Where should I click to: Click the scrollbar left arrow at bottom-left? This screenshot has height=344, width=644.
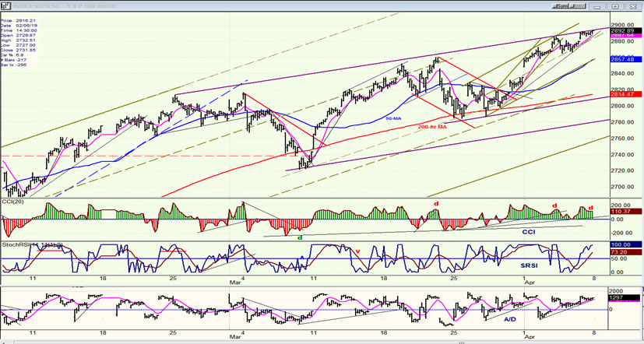3,342
